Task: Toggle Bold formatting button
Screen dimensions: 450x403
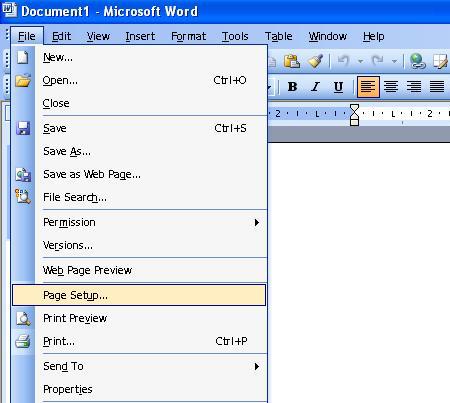Action: [x=292, y=87]
